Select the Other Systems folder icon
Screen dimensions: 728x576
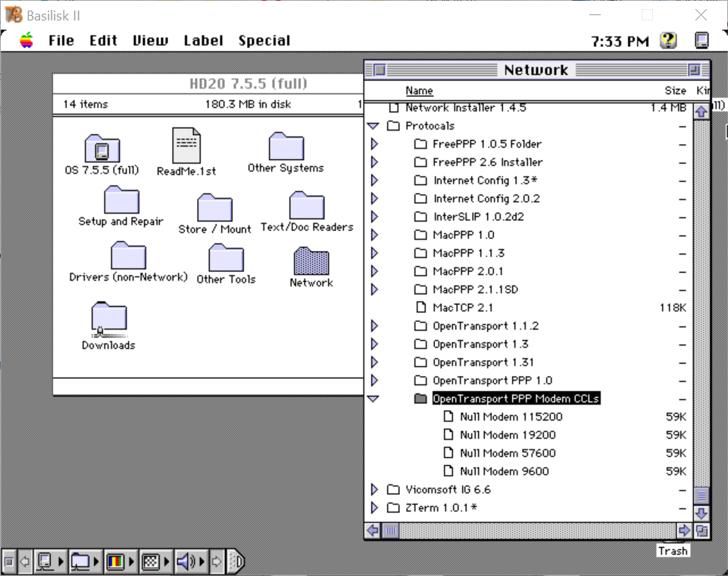click(286, 146)
